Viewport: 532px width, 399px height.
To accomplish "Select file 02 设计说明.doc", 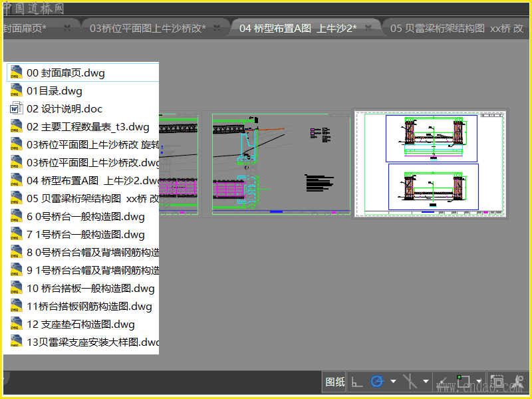I will click(x=82, y=109).
